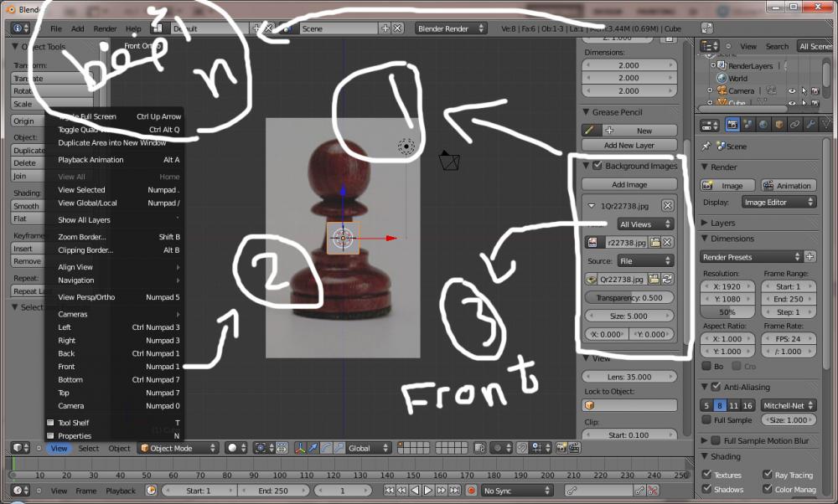Open the Global orientation dropdown

368,448
